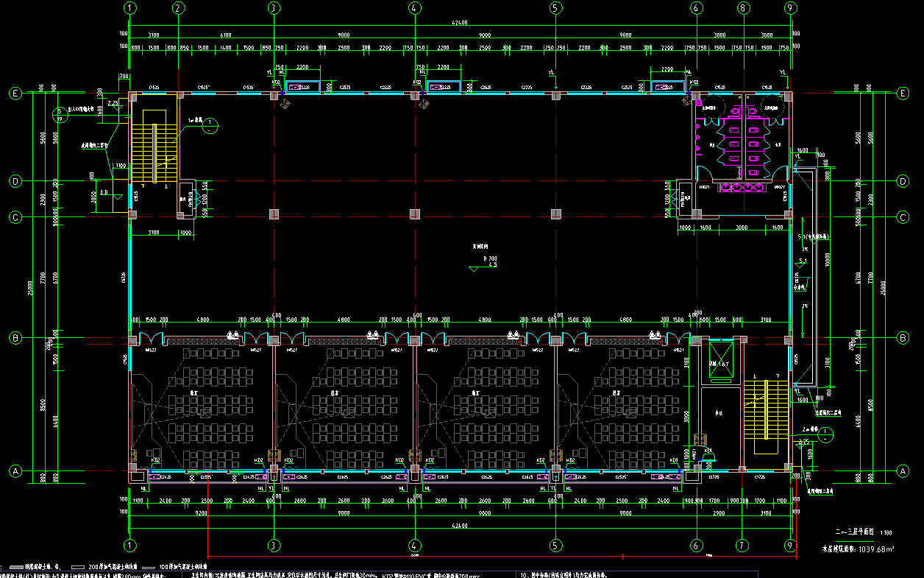
Task: Select top grid axis bubble 8
Action: [x=742, y=8]
